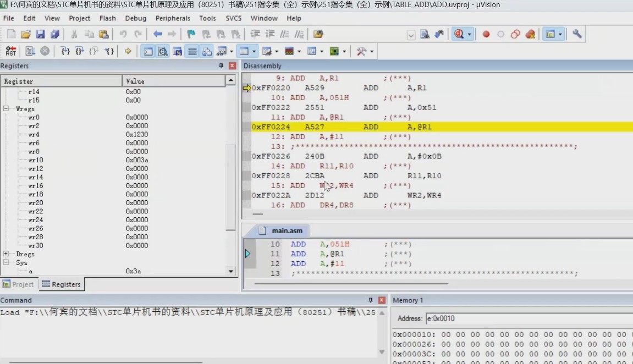
Task: Click Kill All Breakpoints icon
Action: [530, 34]
